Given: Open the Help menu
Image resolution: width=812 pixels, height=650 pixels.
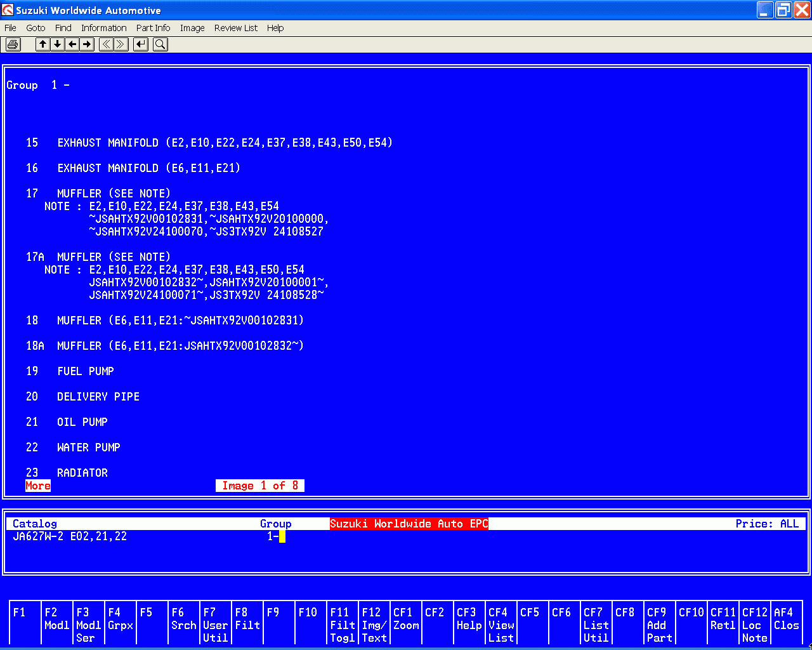Looking at the screenshot, I should [275, 28].
